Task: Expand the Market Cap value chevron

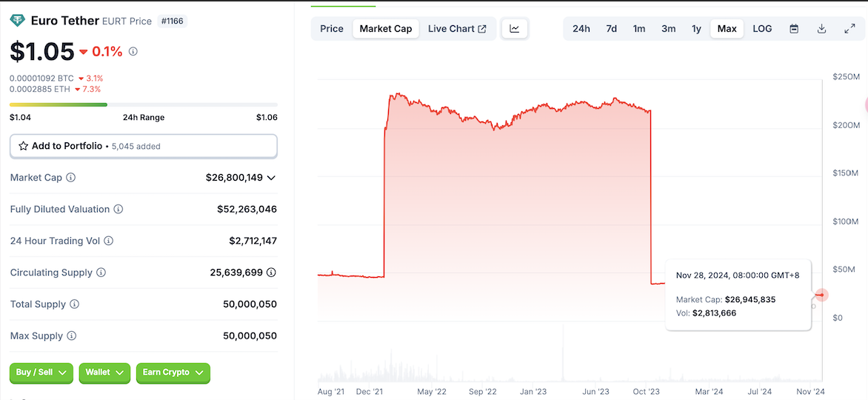Action: pos(271,178)
